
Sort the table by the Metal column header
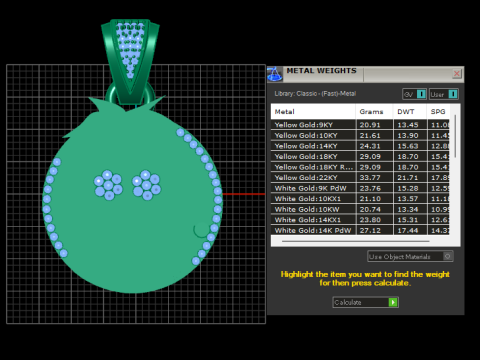pos(313,112)
